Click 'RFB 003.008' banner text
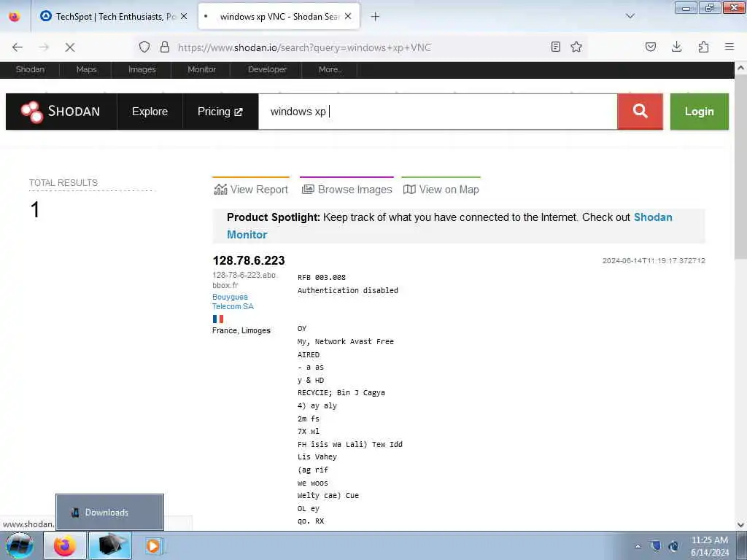The image size is (747, 560). click(322, 277)
